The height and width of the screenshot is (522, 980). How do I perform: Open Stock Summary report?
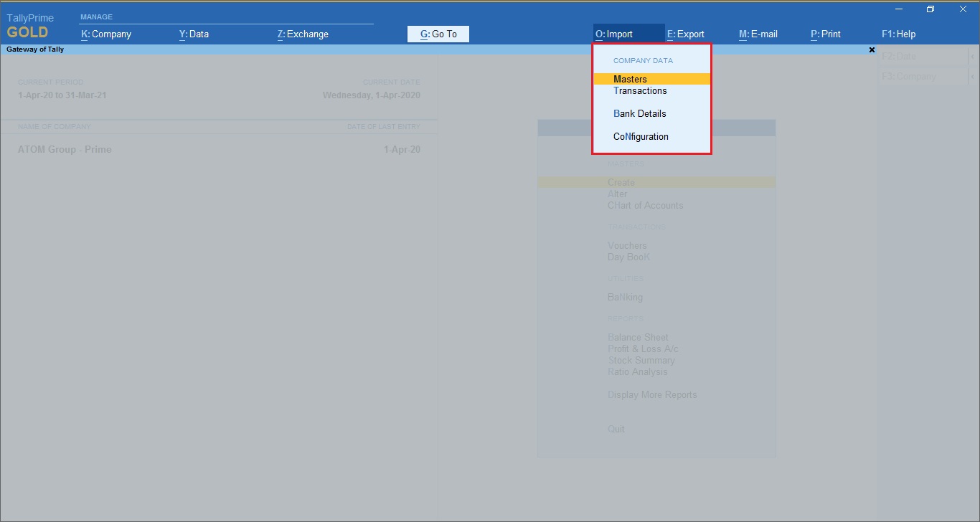click(641, 360)
